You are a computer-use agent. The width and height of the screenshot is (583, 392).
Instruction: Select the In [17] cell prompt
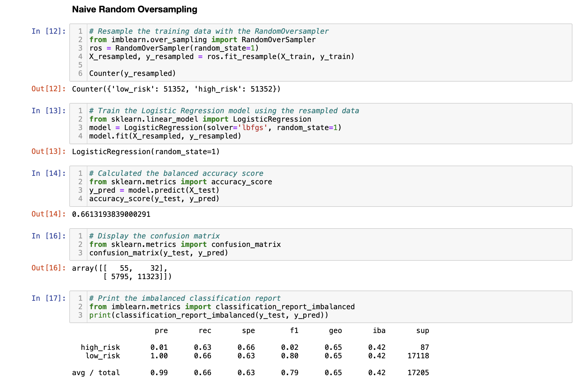coord(49,298)
